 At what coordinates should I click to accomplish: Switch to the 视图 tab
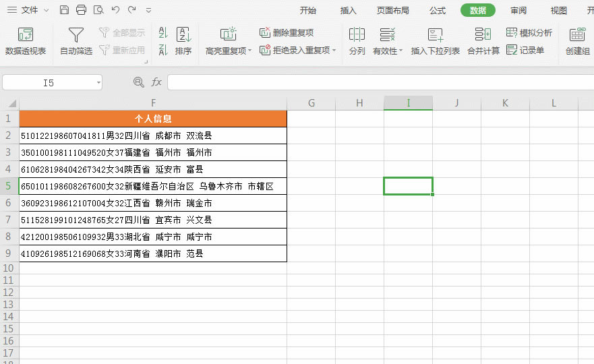[558, 11]
